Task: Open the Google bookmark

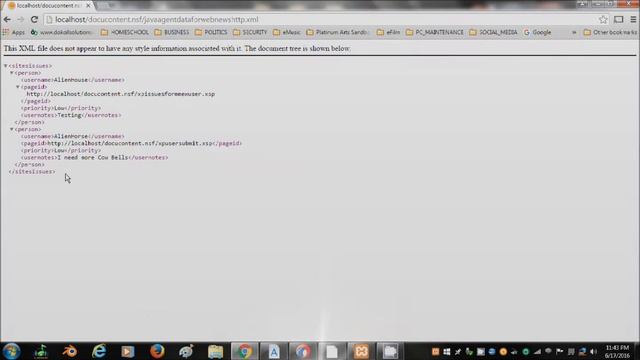Action: (x=537, y=32)
